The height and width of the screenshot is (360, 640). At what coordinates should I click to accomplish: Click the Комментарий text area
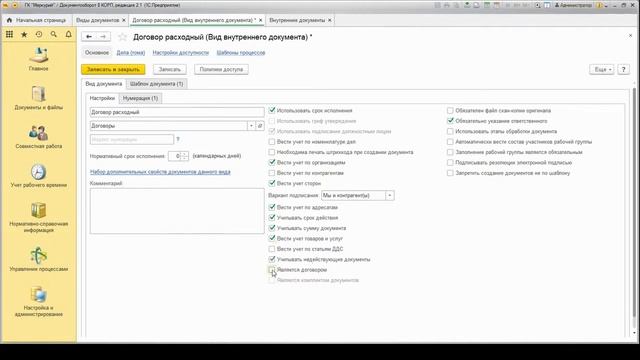coord(177,211)
